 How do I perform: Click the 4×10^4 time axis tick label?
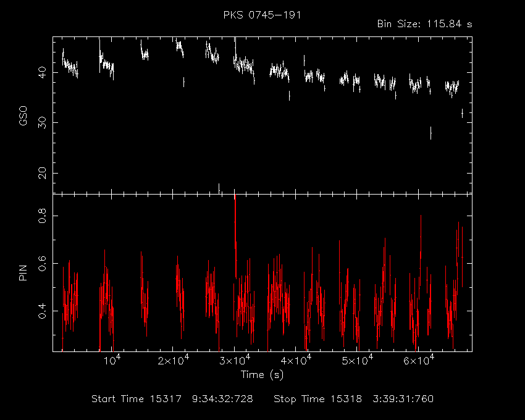[296, 360]
